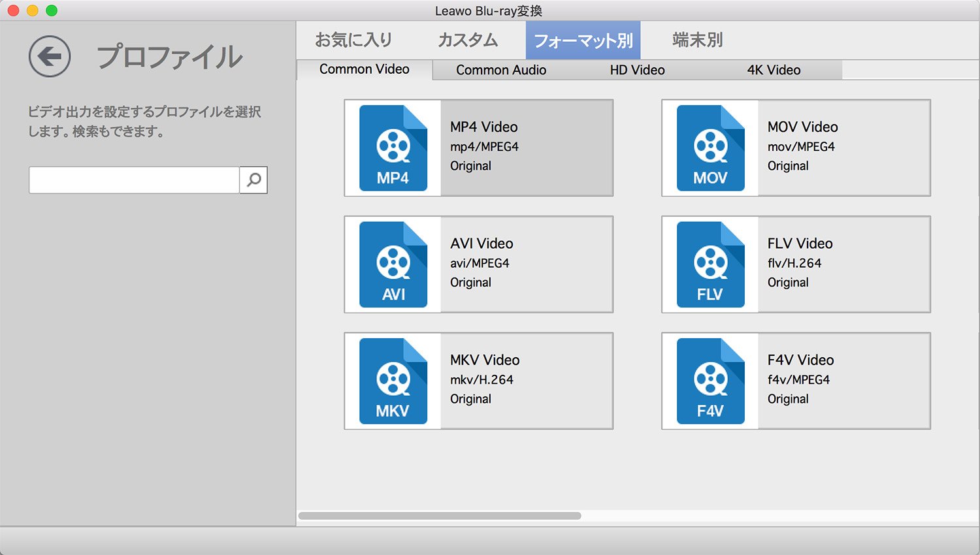Select the FLV file icon
980x555 pixels.
(711, 264)
